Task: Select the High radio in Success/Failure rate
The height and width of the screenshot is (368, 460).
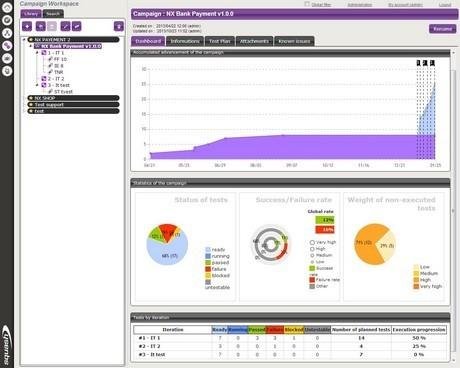Action: 312,249
